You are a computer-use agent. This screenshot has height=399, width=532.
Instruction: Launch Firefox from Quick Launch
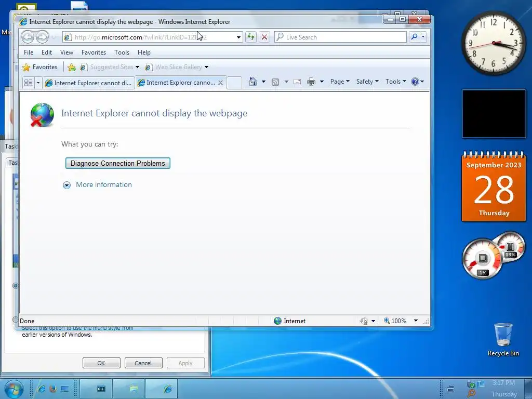coord(53,389)
